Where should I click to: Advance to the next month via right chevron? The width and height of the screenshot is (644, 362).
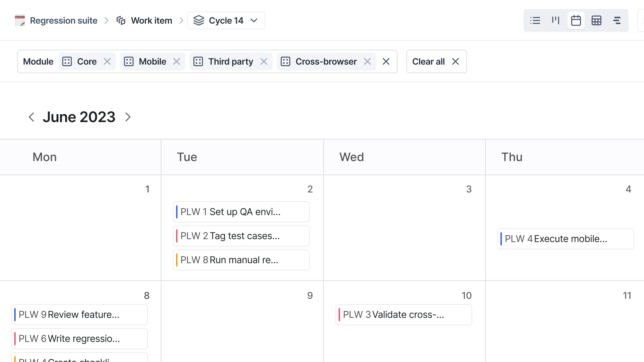pos(128,117)
